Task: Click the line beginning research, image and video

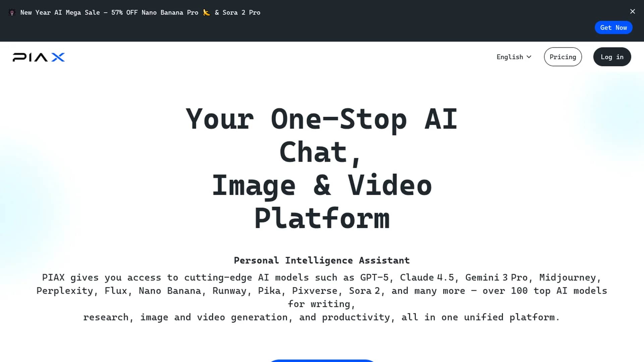Action: [x=322, y=317]
